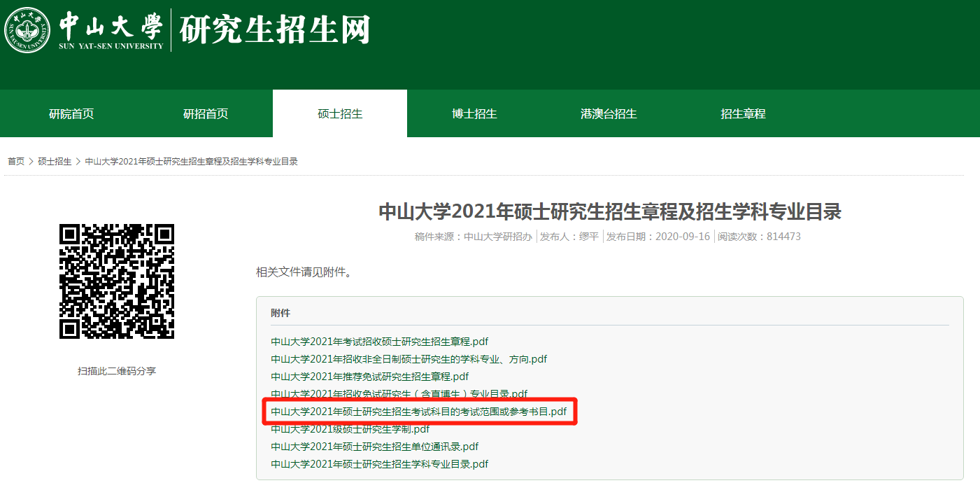Open the 招收非全日制硕士研究生的学科专业、方向.pdf attachment
This screenshot has width=980, height=490.
pyautogui.click(x=409, y=359)
